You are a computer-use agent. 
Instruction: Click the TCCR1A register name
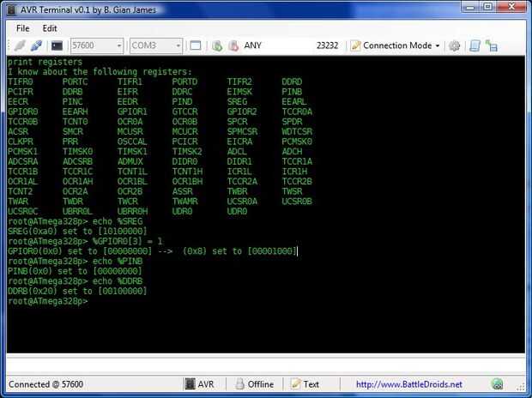pos(297,161)
